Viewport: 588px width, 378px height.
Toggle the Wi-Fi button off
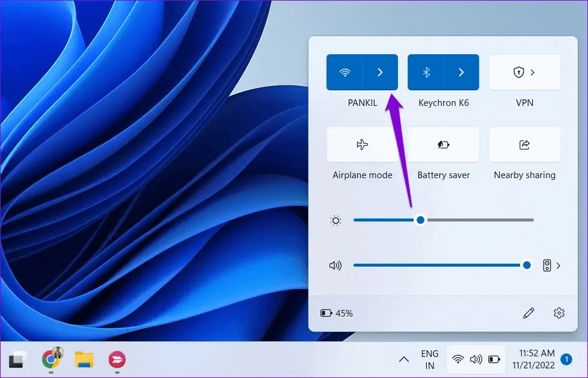click(345, 72)
